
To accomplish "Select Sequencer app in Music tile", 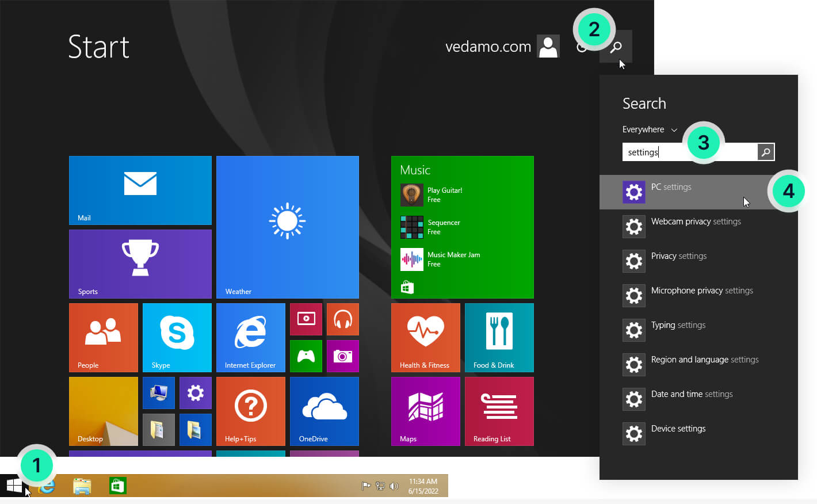I will click(x=430, y=227).
